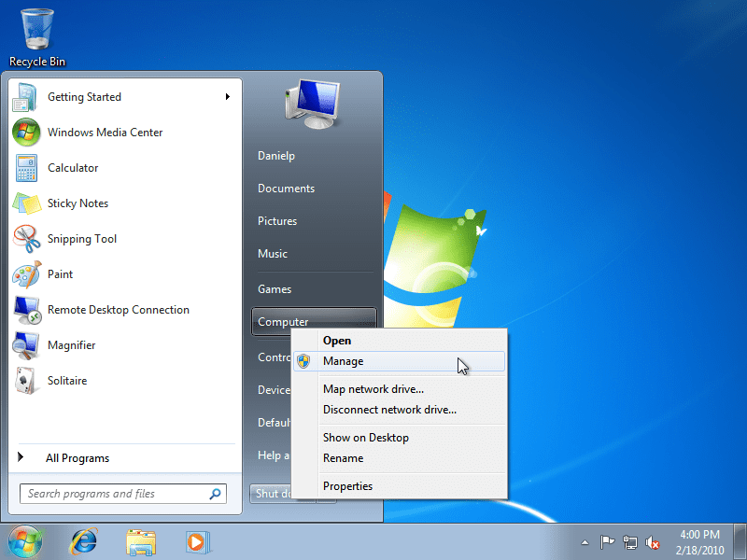Open Paint from the pinned programs
Screen dimensions: 747x560
(60, 274)
